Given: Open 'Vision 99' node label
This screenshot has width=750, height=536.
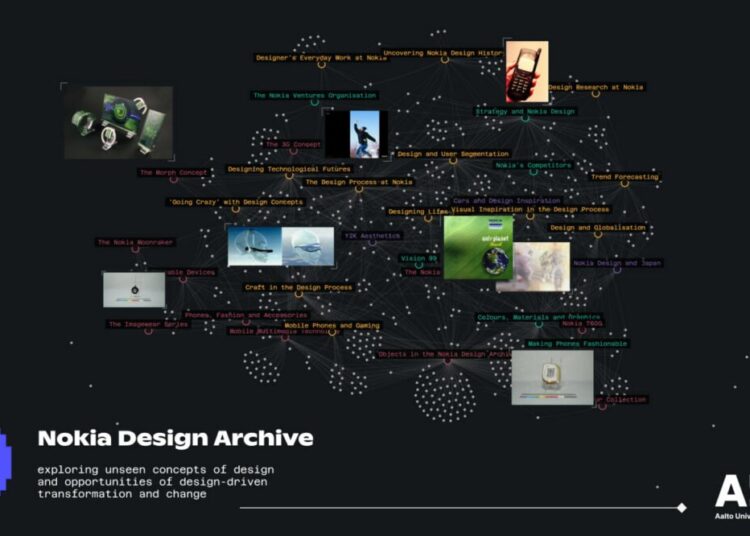Looking at the screenshot, I should click(419, 258).
